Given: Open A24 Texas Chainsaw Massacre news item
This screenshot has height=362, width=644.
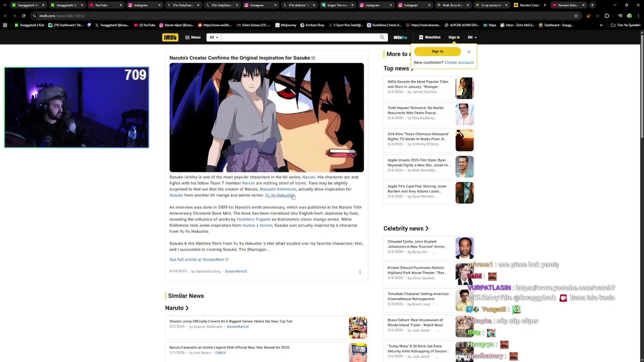Looking at the screenshot, I should tap(419, 136).
